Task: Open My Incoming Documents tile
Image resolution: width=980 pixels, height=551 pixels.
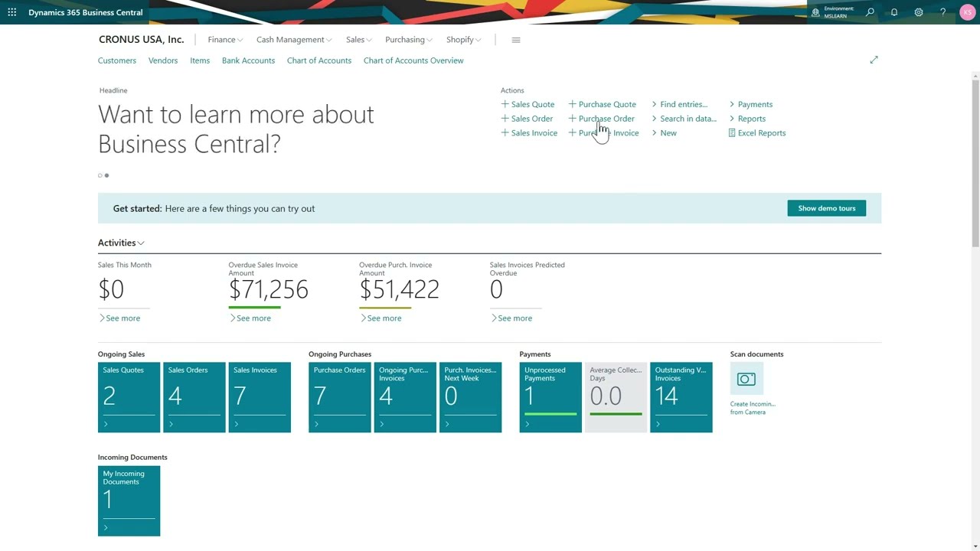Action: 129,500
